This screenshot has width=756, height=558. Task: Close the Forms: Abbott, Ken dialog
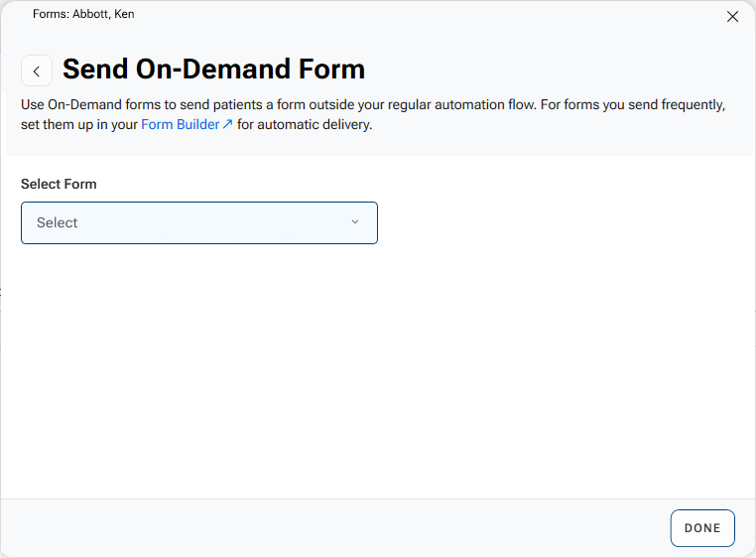(733, 16)
